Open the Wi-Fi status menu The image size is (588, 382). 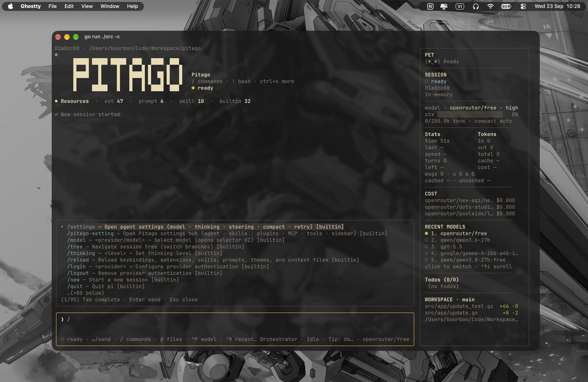[490, 6]
